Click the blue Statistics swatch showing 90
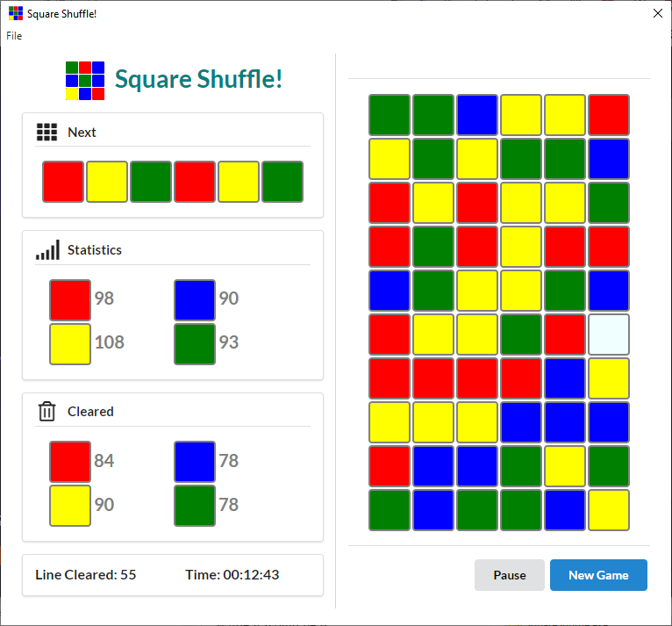Viewport: 672px width, 626px height. pos(195,299)
